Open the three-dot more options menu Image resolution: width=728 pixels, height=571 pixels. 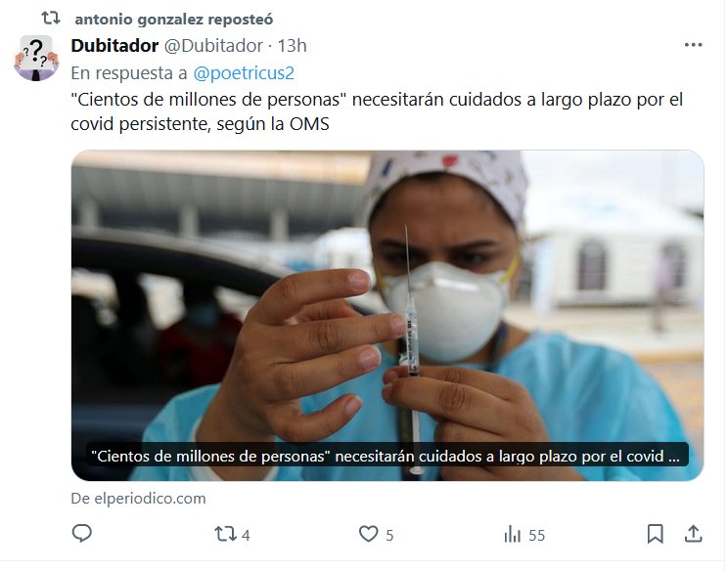(x=693, y=45)
